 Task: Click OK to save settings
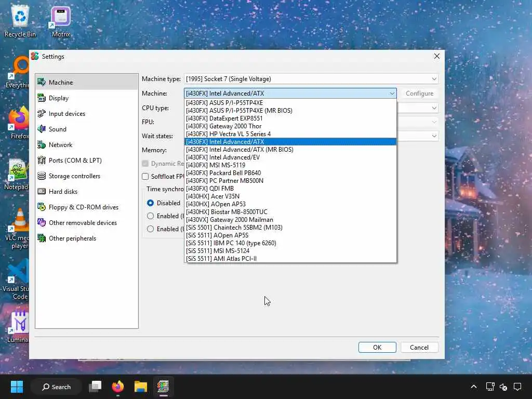click(377, 347)
